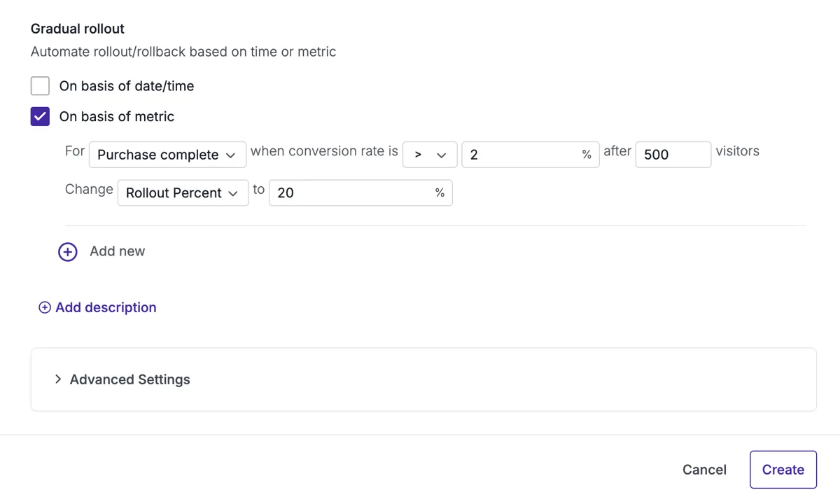840x504 pixels.
Task: Click the chevron arrow next to Advanced Settings
Action: [x=58, y=379]
